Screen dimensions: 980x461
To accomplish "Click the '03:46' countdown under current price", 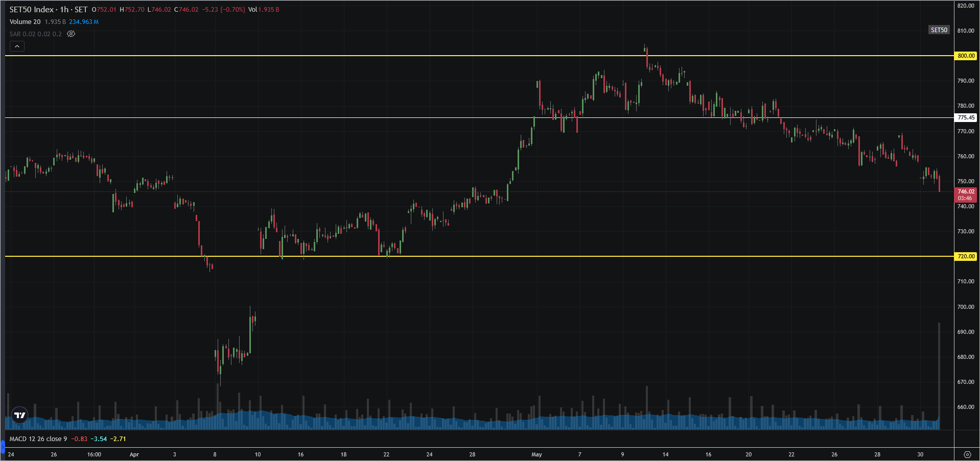I will pos(965,198).
